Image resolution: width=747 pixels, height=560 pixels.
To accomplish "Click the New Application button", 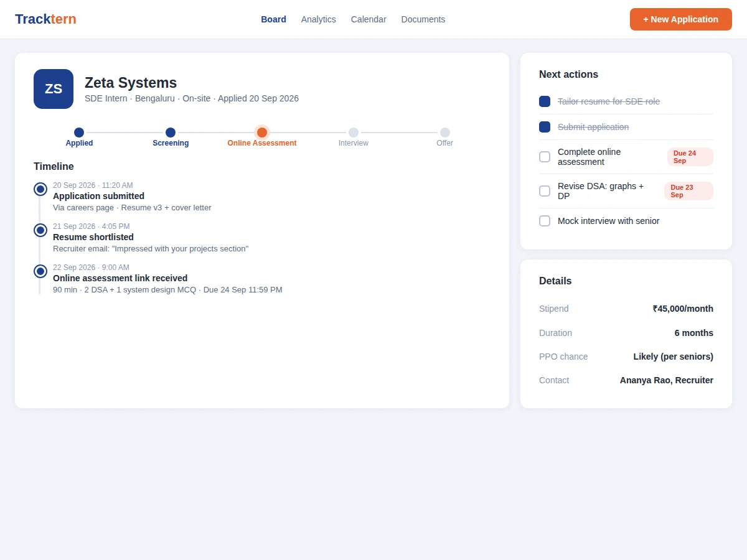I will [x=681, y=19].
